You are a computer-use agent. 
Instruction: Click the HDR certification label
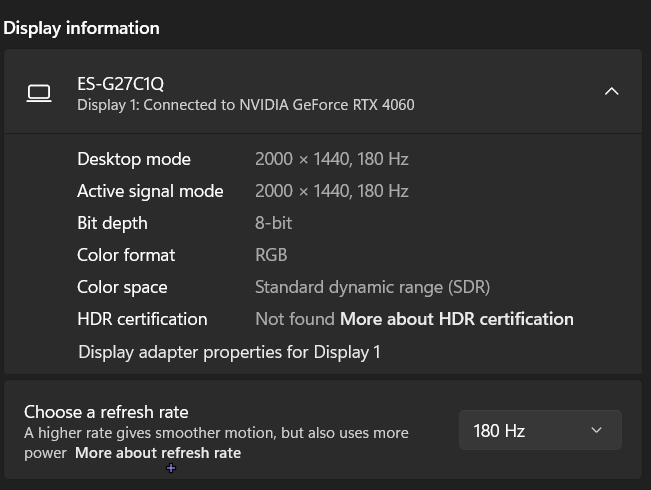(x=142, y=319)
